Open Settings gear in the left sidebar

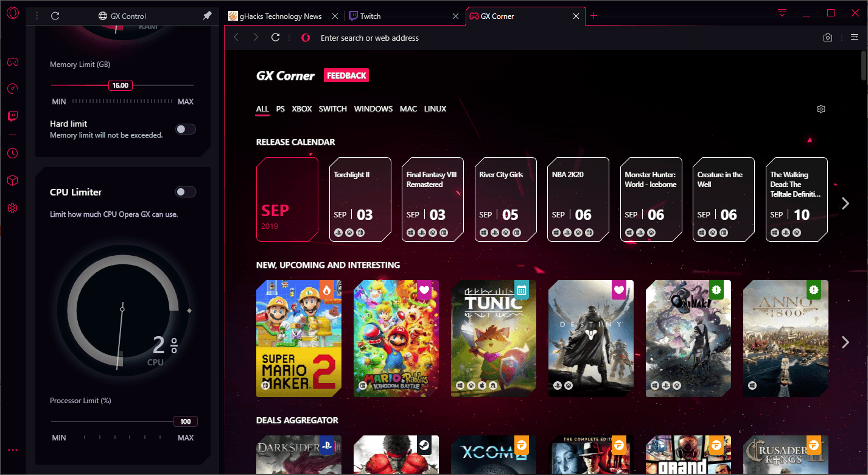pyautogui.click(x=13, y=208)
